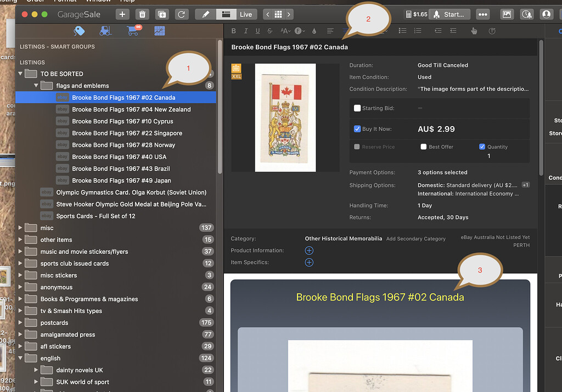
Task: Go to next listing with the right arrow
Action: tap(289, 14)
